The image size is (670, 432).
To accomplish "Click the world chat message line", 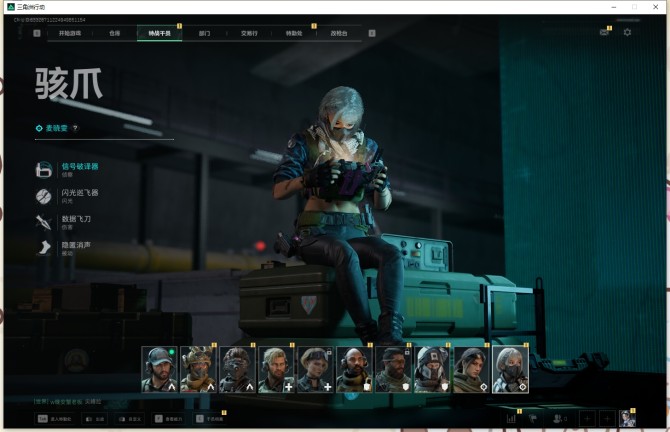I will 68,402.
